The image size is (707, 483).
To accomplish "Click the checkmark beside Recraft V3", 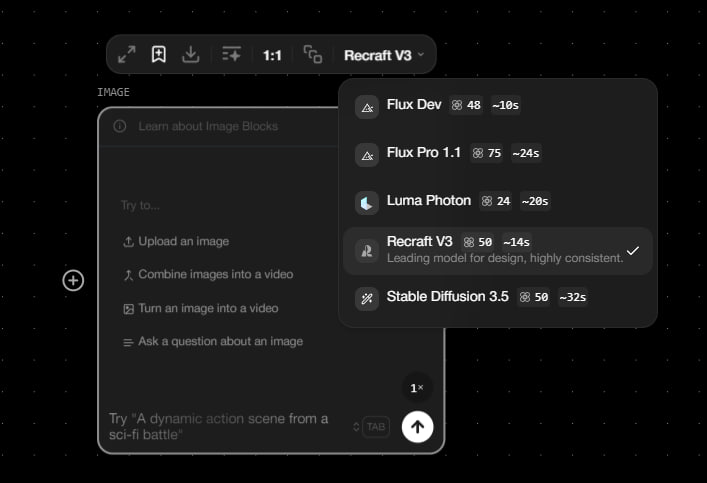I will coord(633,251).
